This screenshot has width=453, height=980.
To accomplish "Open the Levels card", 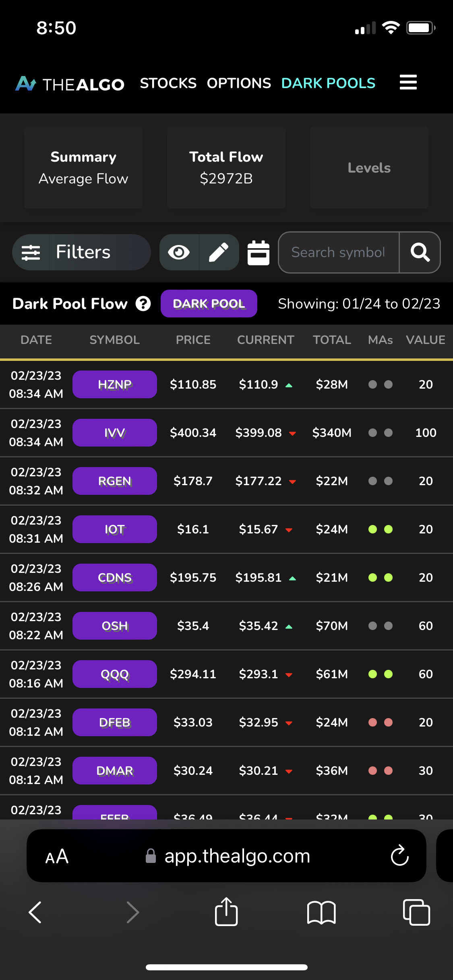I will coord(369,168).
